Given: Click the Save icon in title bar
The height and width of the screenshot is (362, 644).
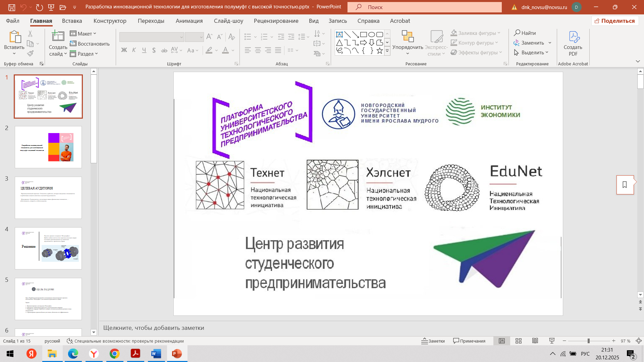Looking at the screenshot, I should (11, 7).
